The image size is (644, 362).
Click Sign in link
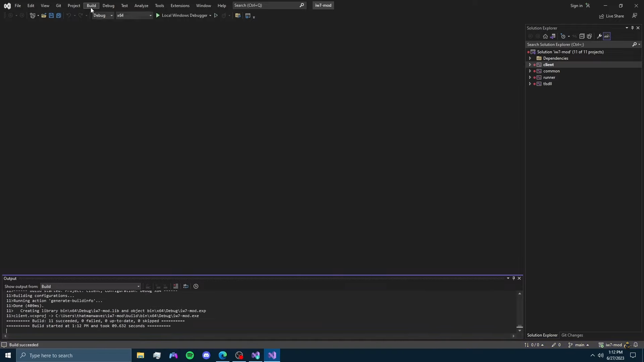point(576,6)
